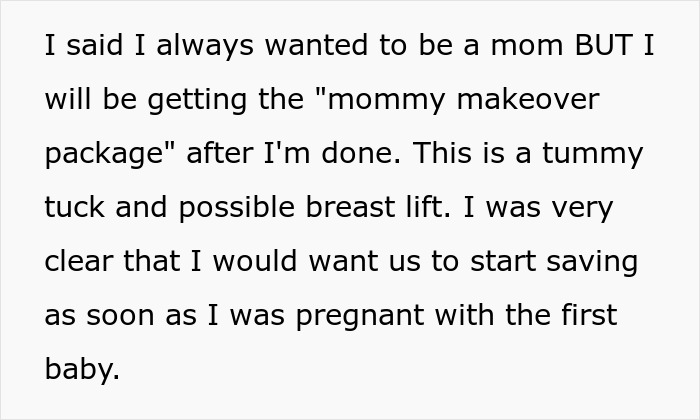Click the word "BUT" in first line
This screenshot has height=420, width=700.
pyautogui.click(x=599, y=48)
